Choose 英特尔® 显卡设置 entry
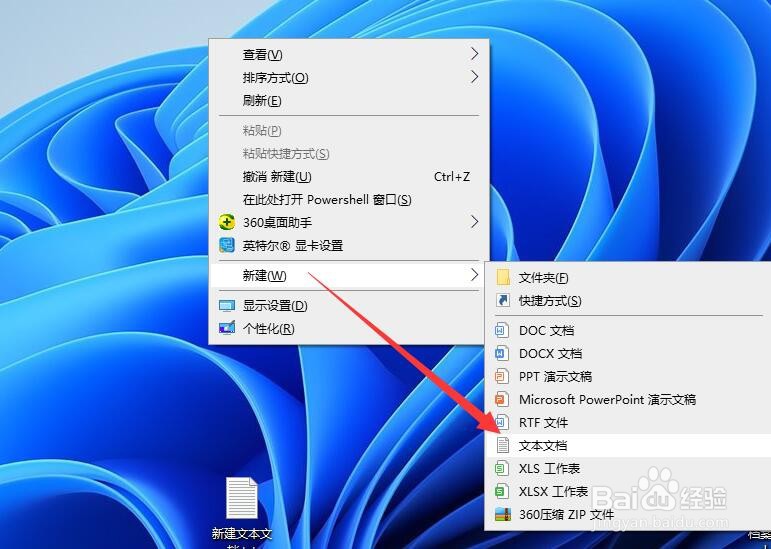The image size is (771, 549). point(349,245)
